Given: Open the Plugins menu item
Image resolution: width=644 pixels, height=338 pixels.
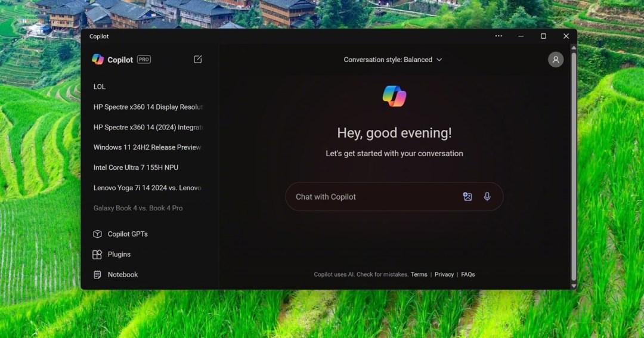Looking at the screenshot, I should (x=112, y=255).
